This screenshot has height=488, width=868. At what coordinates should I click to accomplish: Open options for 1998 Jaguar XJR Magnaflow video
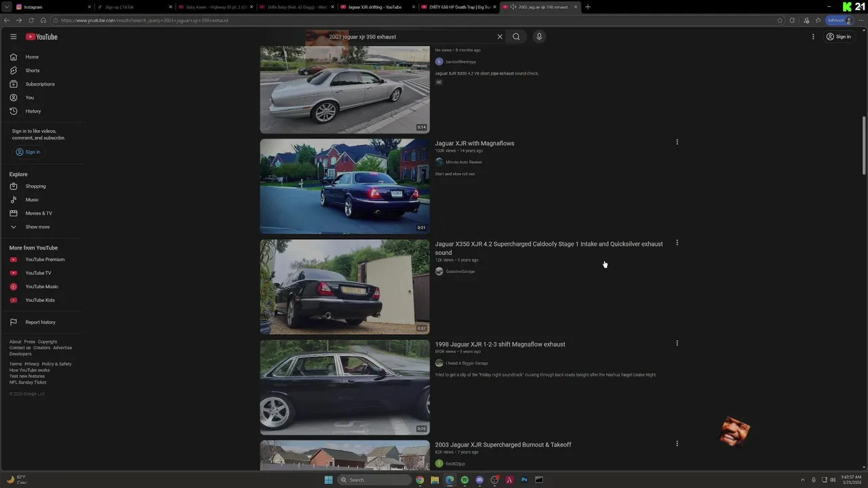677,343
